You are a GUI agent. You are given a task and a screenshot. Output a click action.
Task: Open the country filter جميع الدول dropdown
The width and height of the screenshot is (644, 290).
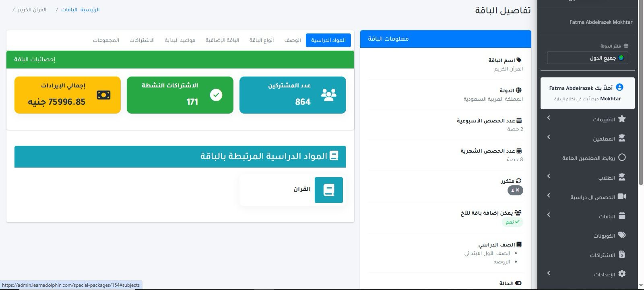click(587, 58)
